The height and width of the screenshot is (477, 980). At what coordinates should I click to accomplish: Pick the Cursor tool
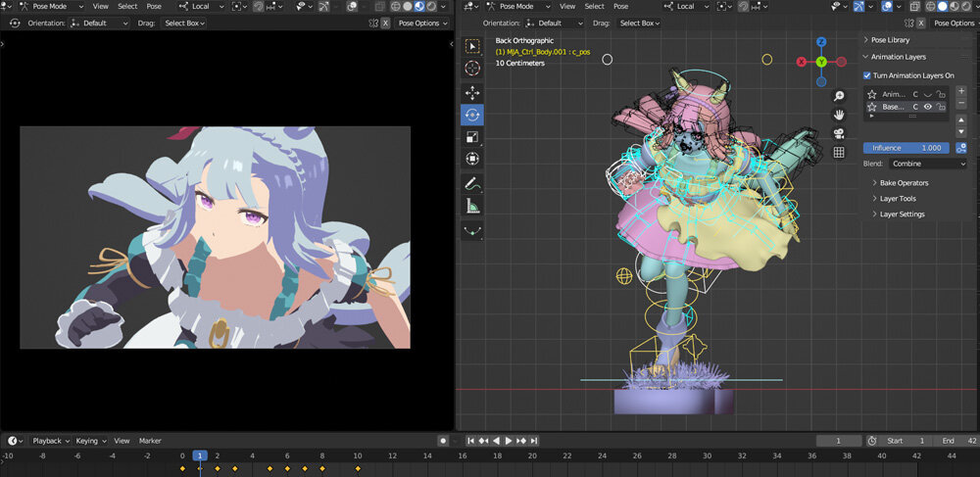[x=472, y=69]
